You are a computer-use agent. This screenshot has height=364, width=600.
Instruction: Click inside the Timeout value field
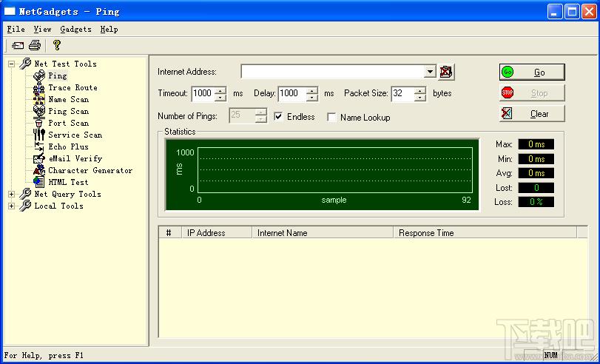(x=203, y=93)
